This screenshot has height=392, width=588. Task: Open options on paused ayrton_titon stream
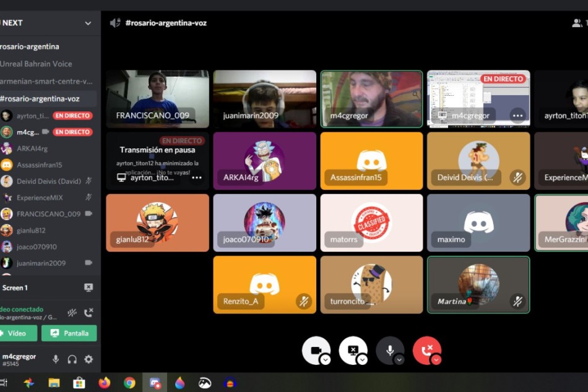tap(197, 177)
